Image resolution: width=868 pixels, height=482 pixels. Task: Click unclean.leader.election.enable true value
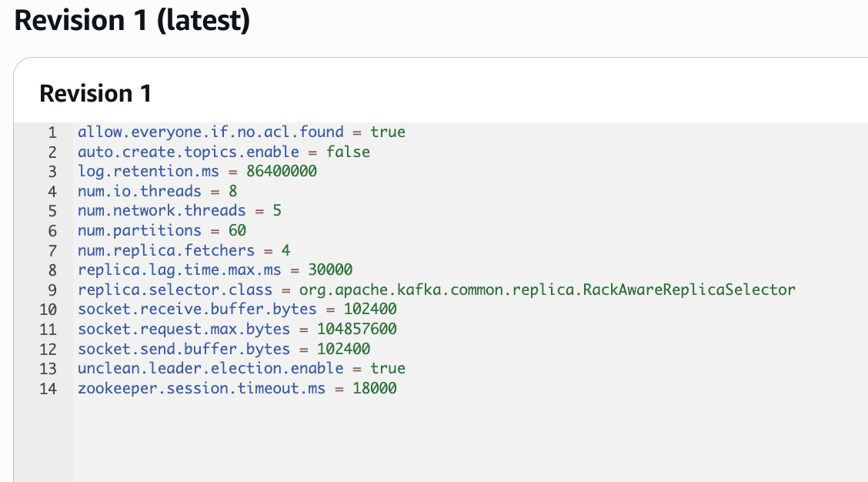point(388,368)
